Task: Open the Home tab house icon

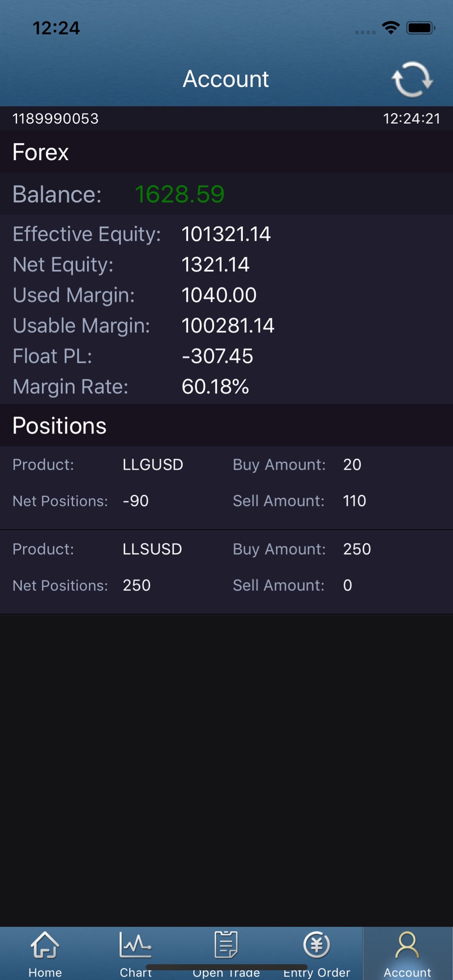Action: click(x=45, y=945)
